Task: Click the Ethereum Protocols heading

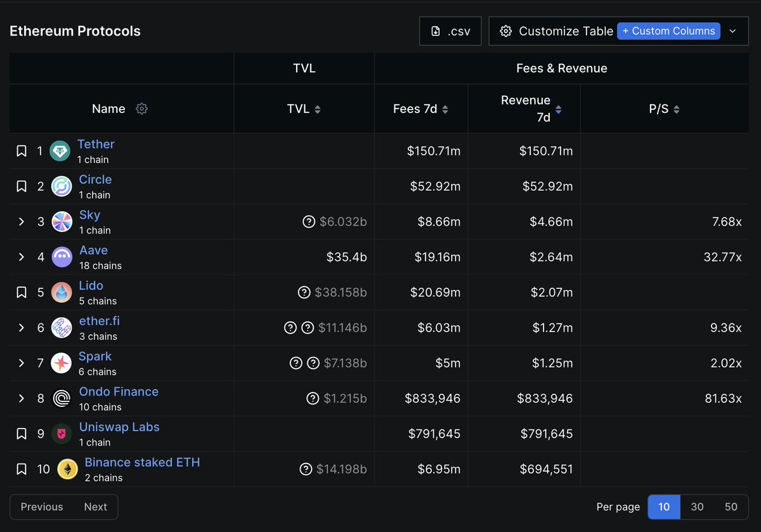Action: tap(75, 31)
